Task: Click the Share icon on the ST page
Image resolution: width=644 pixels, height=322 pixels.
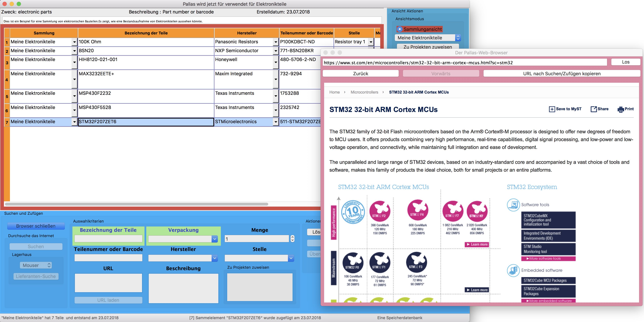Action: [594, 109]
